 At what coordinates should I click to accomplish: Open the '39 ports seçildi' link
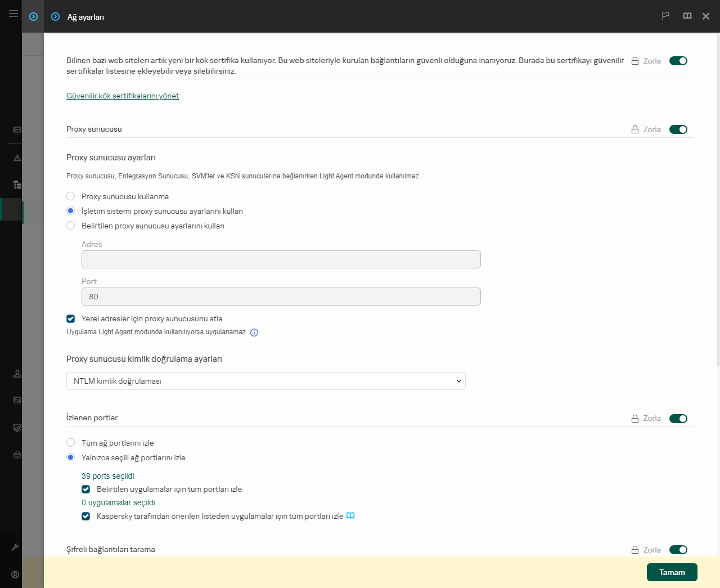coord(108,476)
